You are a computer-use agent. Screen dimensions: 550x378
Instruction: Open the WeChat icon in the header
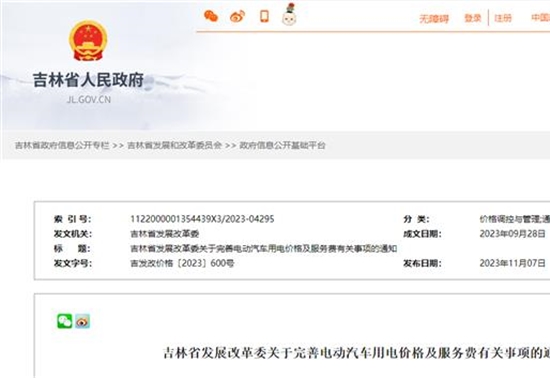pyautogui.click(x=211, y=16)
